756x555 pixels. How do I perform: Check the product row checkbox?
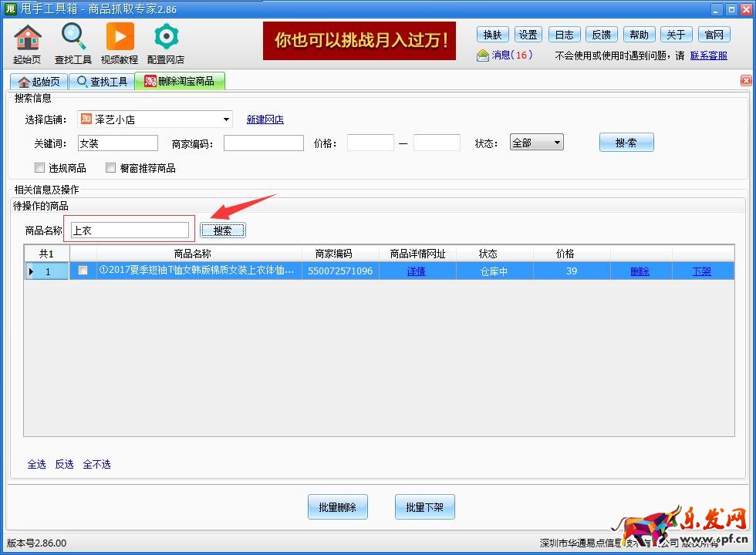tap(83, 271)
